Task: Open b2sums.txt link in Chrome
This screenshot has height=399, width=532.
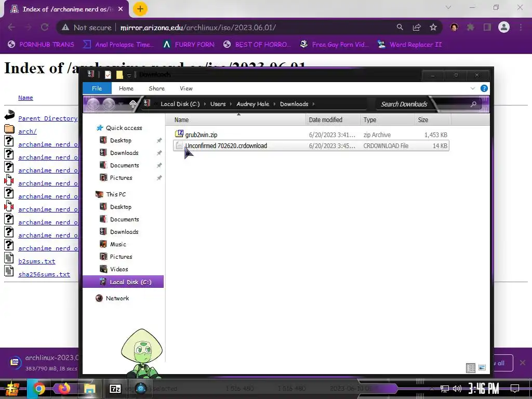Action: 37,261
